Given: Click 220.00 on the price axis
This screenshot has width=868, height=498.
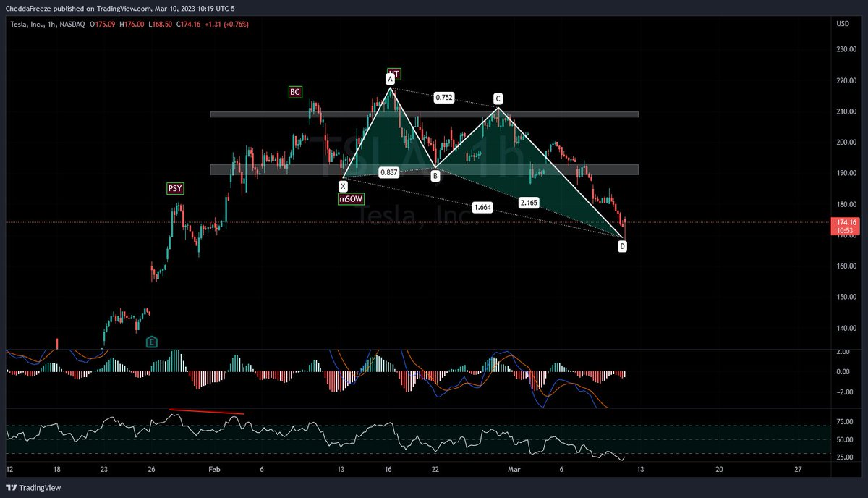Looking at the screenshot, I should click(x=846, y=81).
